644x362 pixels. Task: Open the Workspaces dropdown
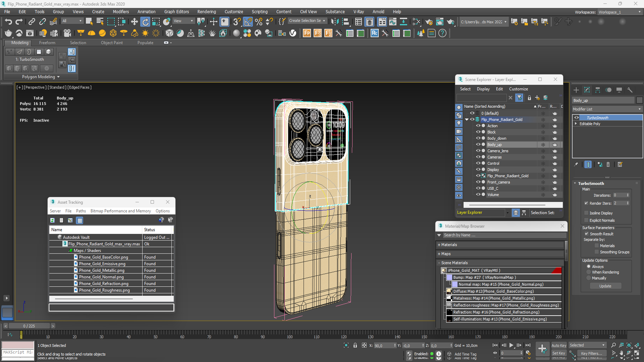(x=620, y=12)
